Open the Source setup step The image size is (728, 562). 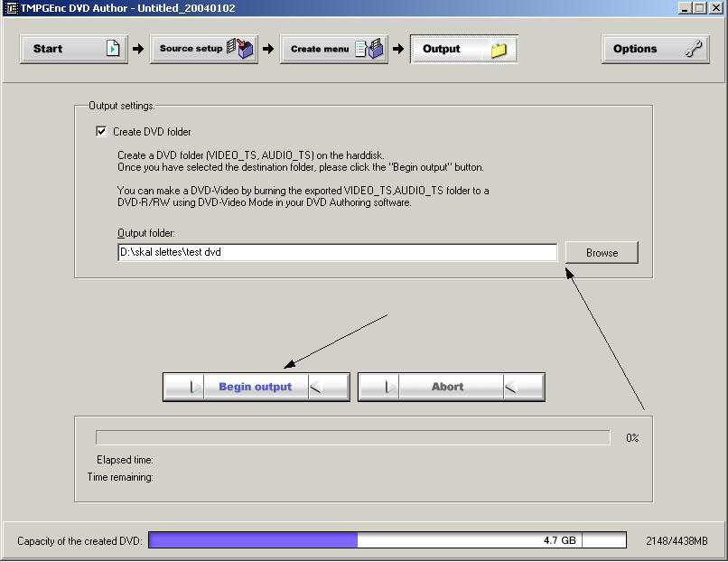point(204,49)
